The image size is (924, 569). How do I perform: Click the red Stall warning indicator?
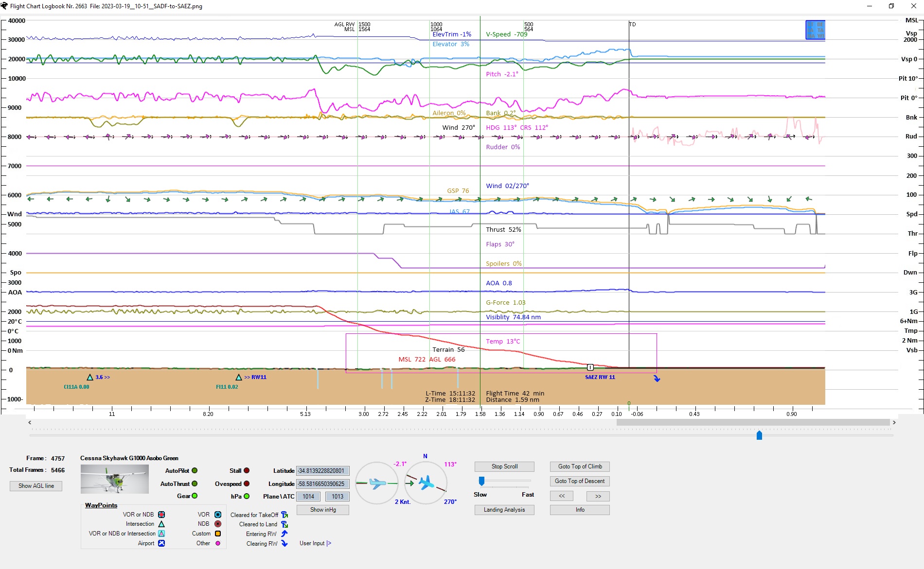247,470
